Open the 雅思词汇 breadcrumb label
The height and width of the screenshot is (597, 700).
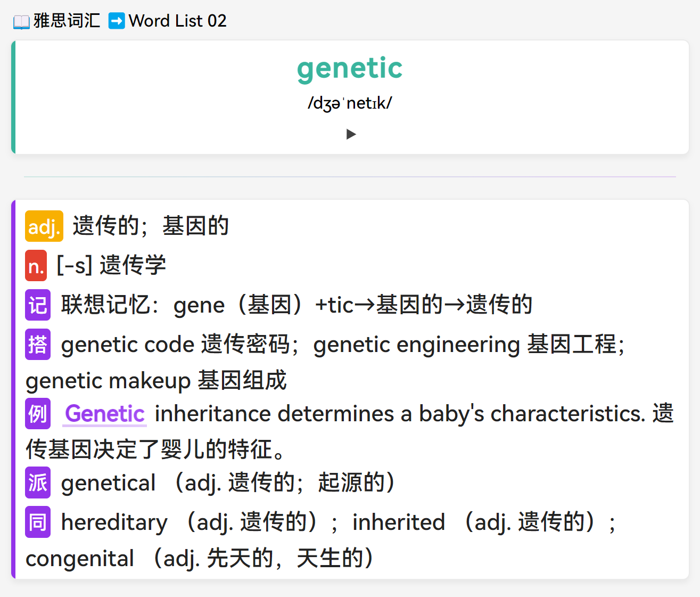click(67, 21)
